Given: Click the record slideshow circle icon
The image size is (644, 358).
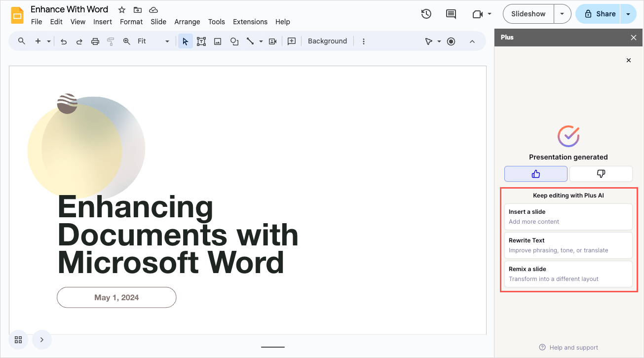Looking at the screenshot, I should tap(451, 41).
